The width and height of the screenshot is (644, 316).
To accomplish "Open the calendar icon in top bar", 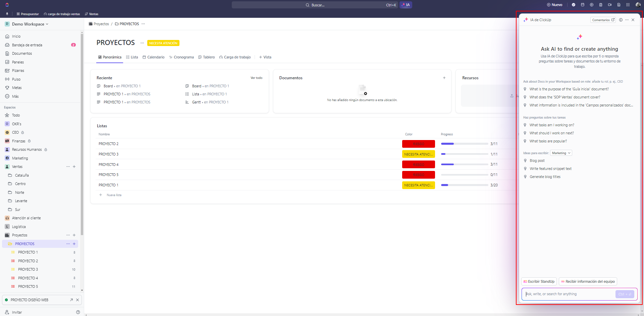I will click(x=583, y=5).
